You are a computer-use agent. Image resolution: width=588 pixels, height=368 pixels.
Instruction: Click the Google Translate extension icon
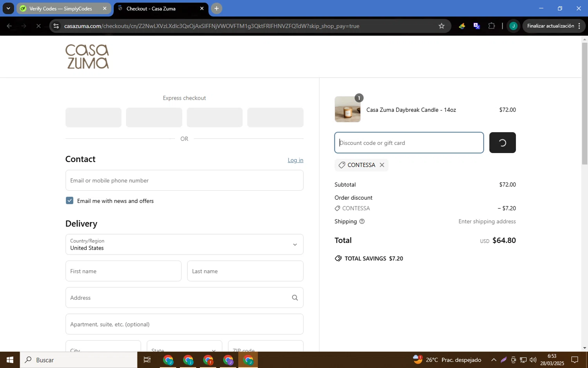[477, 26]
